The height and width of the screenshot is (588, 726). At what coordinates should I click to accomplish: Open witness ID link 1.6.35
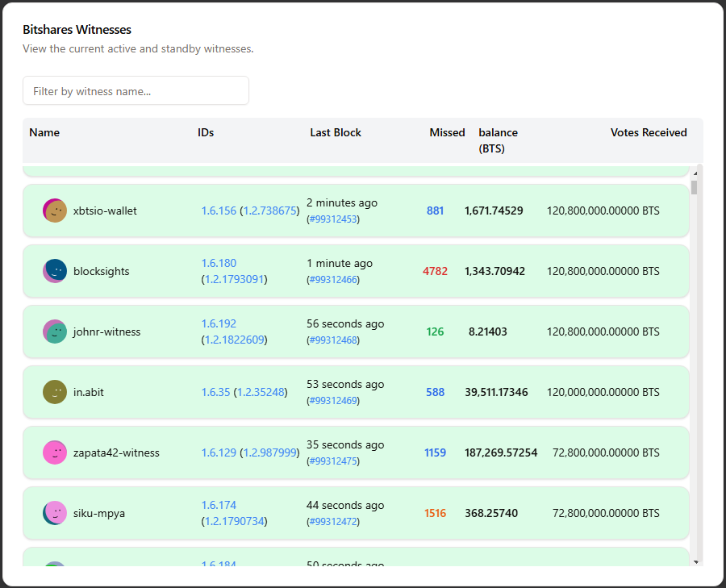[x=215, y=392]
